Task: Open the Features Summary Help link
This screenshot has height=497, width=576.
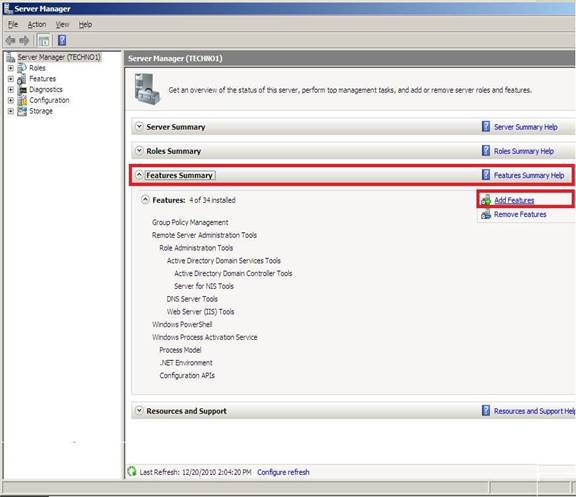Action: [529, 176]
